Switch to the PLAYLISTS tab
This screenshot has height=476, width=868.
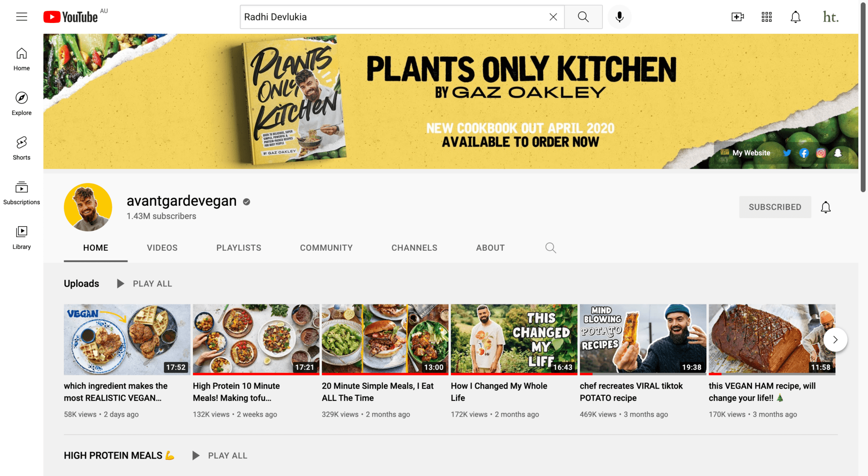tap(239, 248)
